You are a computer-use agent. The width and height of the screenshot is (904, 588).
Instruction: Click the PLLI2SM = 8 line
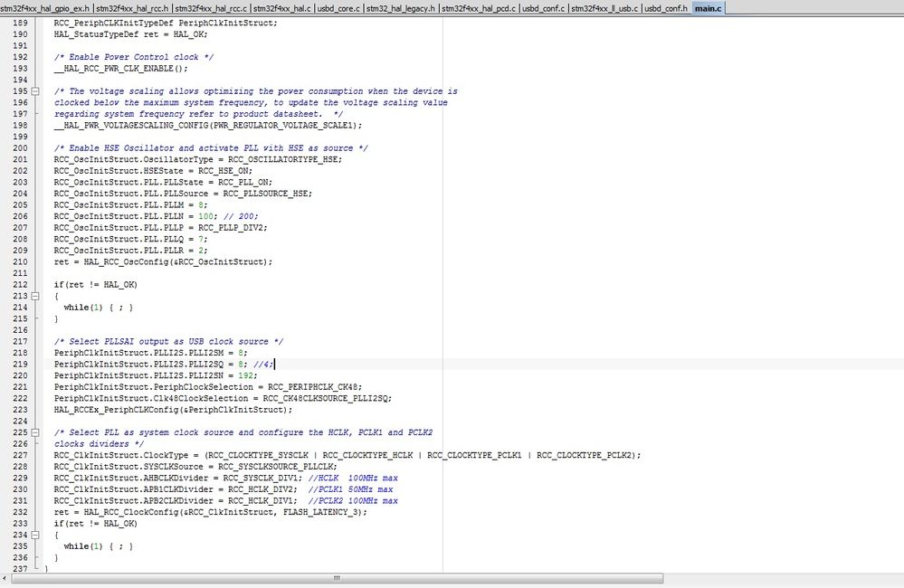click(151, 353)
